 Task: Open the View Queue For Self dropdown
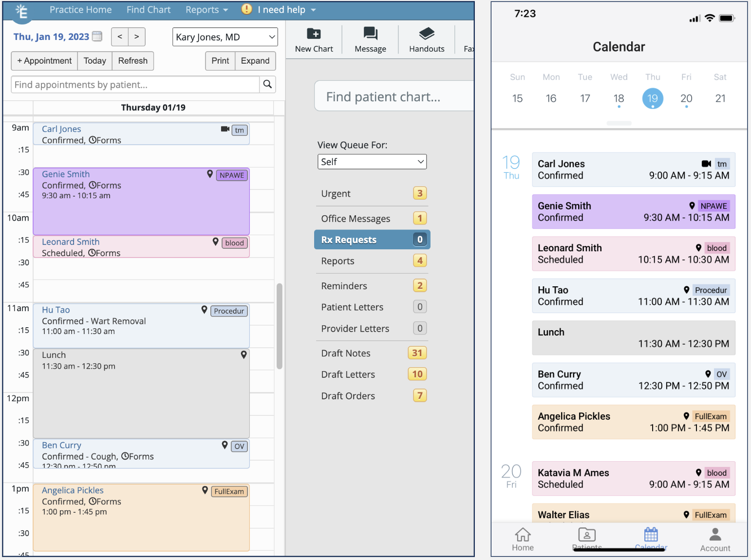click(x=372, y=162)
